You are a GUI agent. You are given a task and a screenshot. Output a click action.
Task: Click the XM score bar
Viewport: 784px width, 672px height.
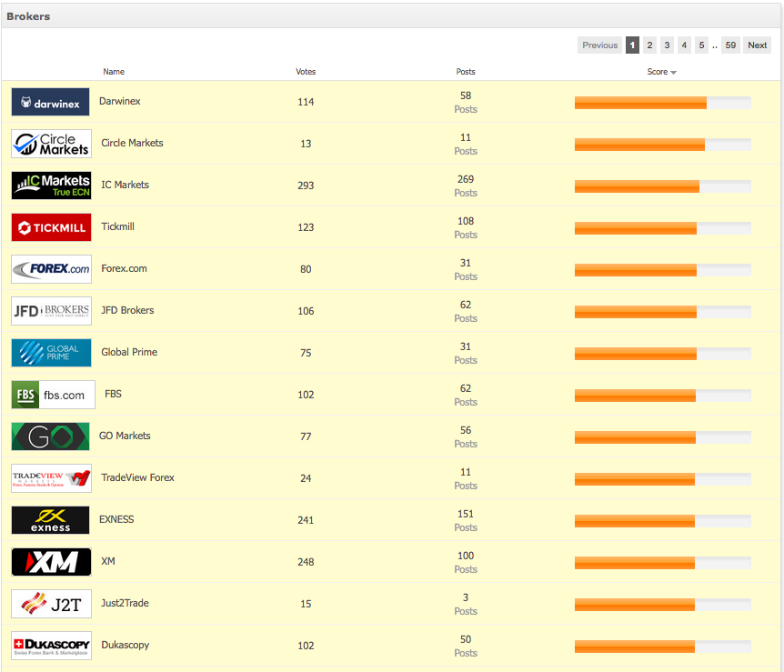click(662, 563)
